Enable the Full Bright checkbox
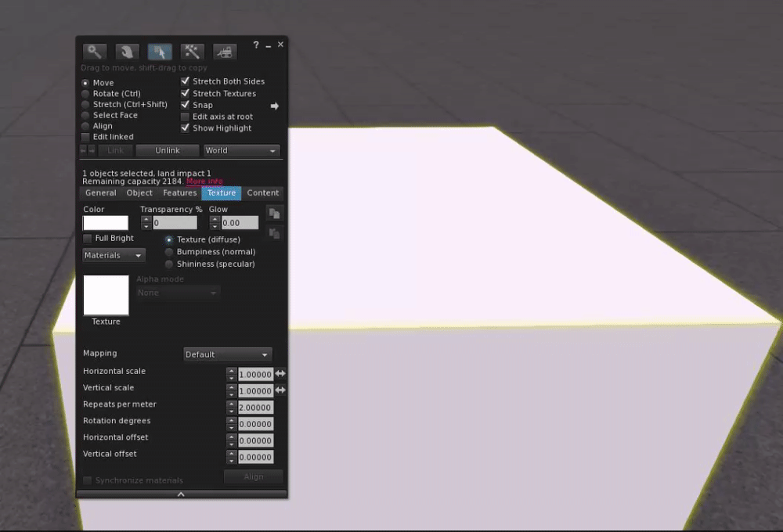The width and height of the screenshot is (783, 532). tap(88, 238)
